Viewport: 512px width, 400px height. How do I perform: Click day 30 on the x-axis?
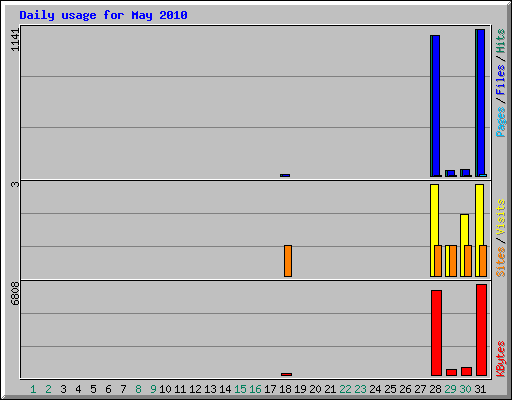click(x=465, y=389)
